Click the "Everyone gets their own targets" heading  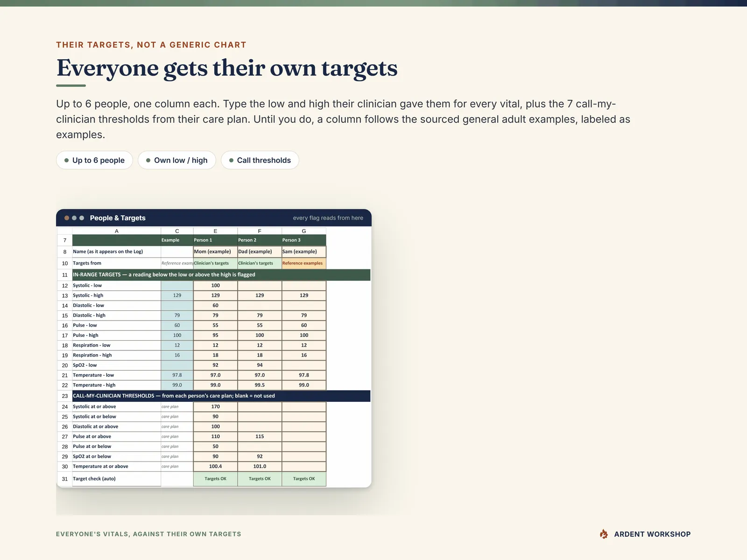click(227, 68)
